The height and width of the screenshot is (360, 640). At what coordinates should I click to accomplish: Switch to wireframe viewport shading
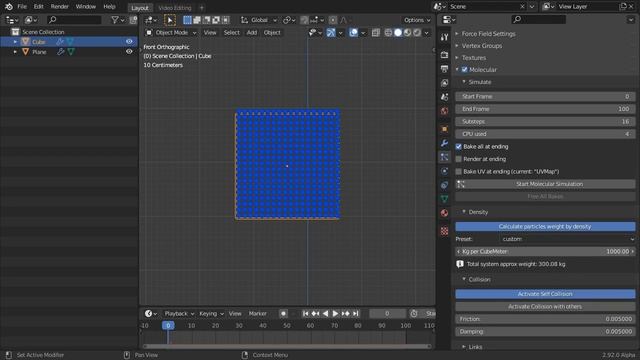coord(388,33)
